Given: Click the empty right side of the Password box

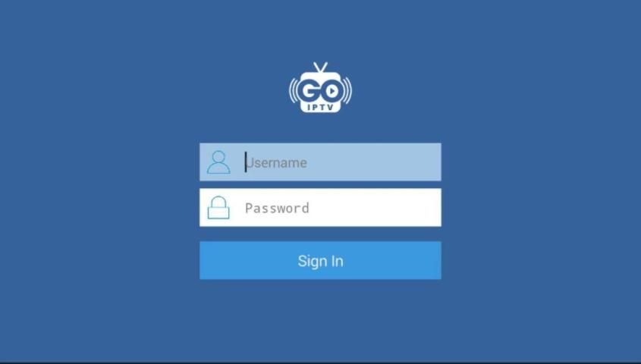Looking at the screenshot, I should (x=392, y=207).
